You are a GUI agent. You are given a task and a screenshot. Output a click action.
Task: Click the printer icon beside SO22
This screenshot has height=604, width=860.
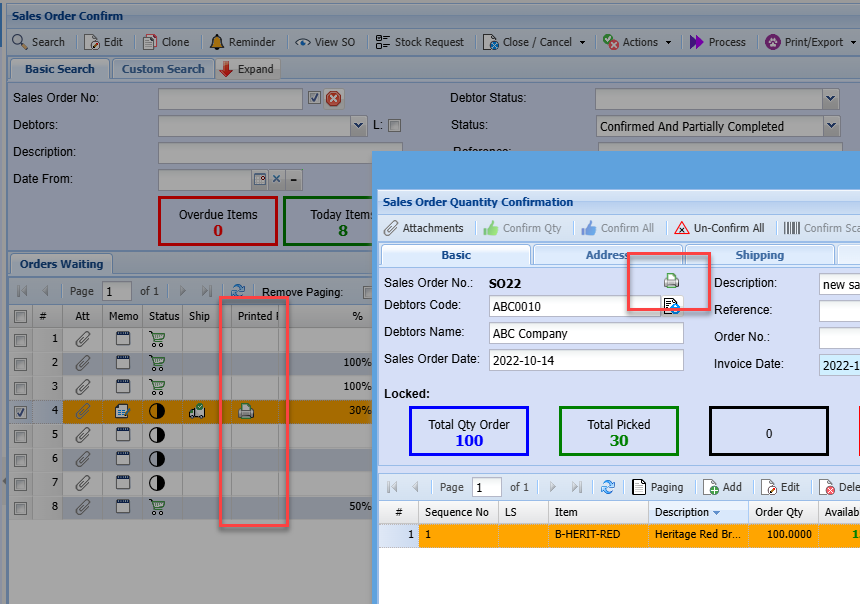671,282
